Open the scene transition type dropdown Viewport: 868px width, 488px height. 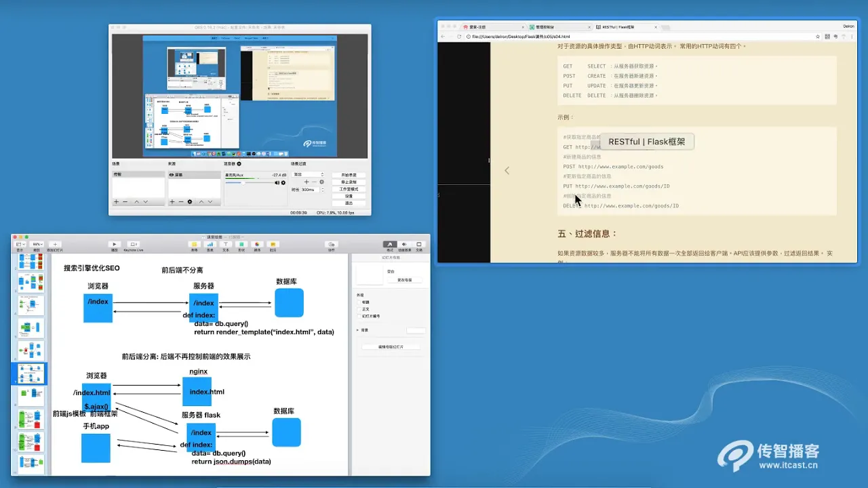point(308,174)
